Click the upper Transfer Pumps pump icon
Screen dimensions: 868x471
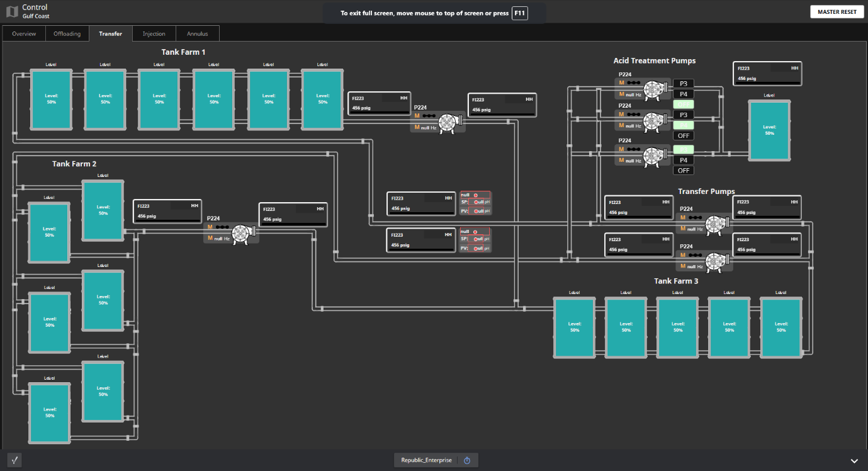715,224
